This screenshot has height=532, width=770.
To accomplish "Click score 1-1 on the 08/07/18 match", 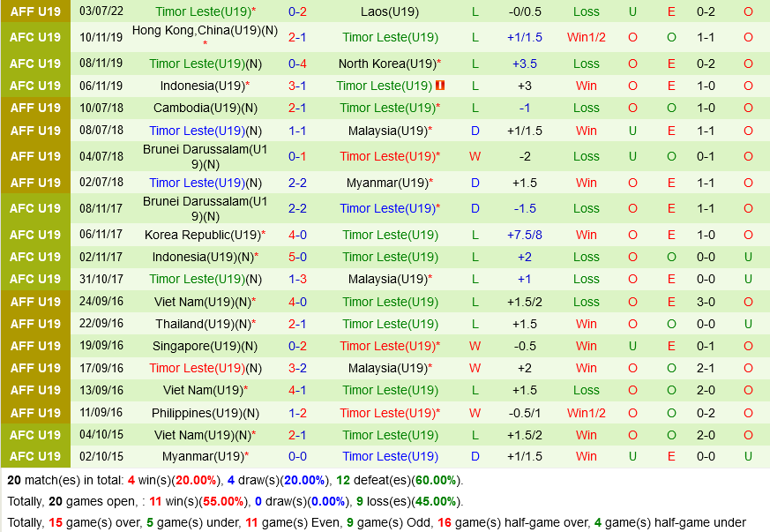I will click(297, 131).
